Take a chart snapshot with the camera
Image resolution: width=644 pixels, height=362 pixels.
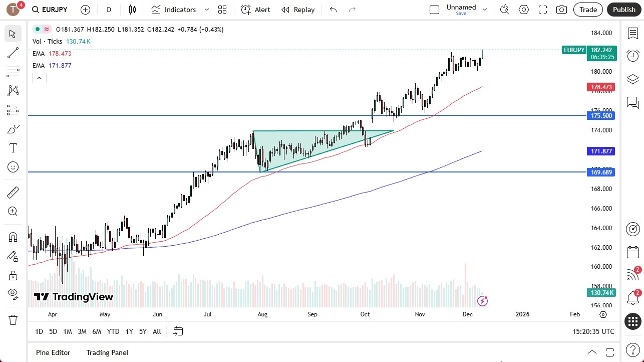pos(561,9)
